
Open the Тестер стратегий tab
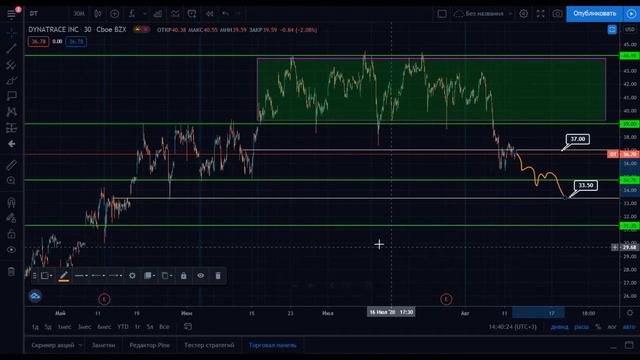point(209,345)
